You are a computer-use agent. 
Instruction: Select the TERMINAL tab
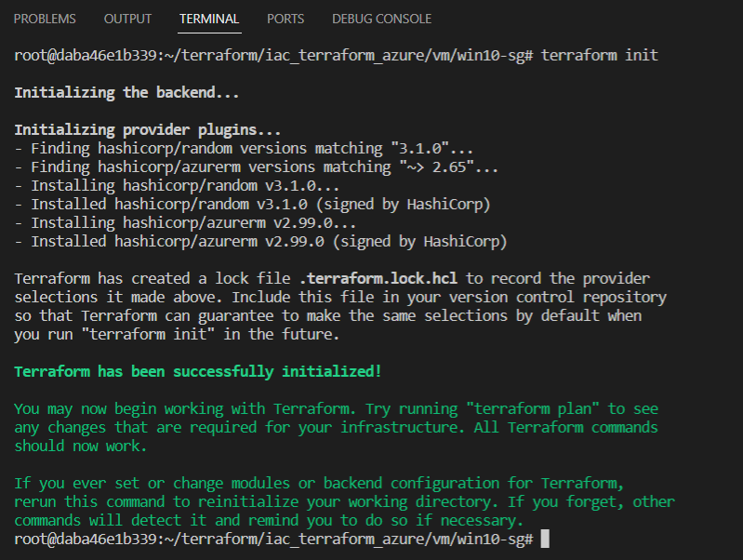point(209,19)
